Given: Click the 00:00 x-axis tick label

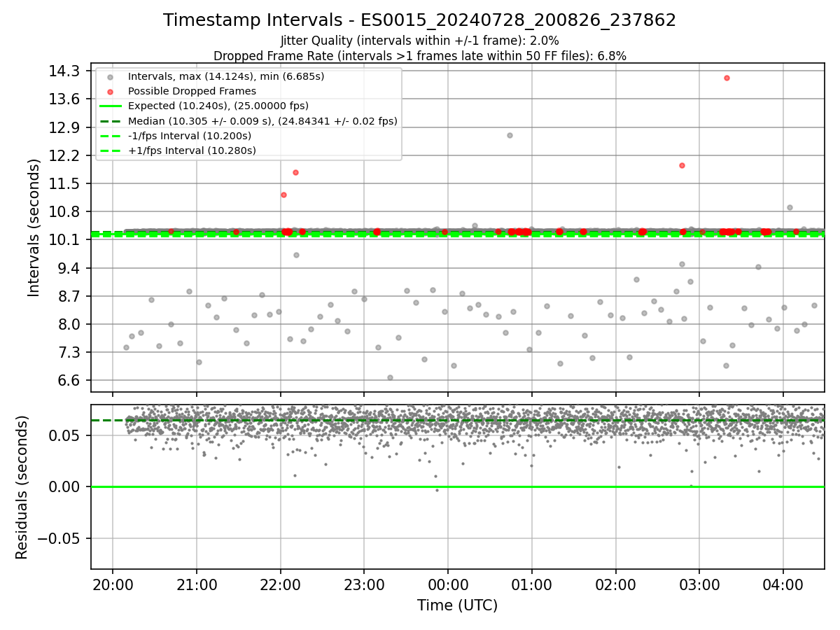Looking at the screenshot, I should point(448,584).
